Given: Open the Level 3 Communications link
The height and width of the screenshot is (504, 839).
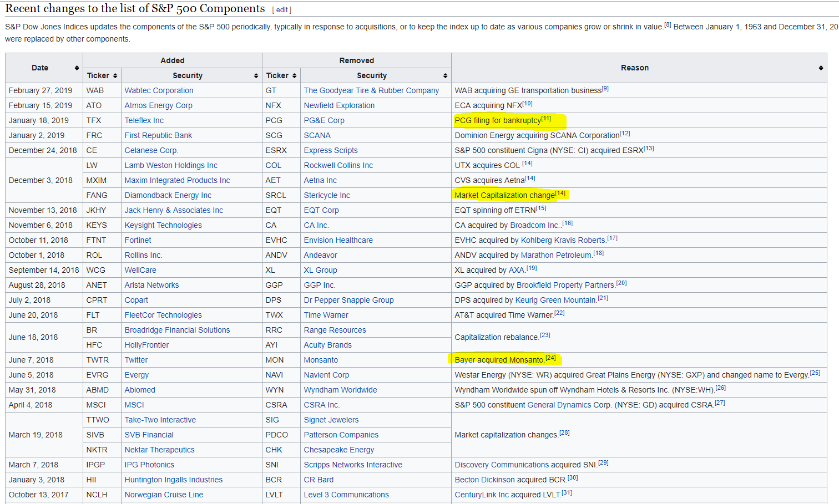Looking at the screenshot, I should [346, 495].
